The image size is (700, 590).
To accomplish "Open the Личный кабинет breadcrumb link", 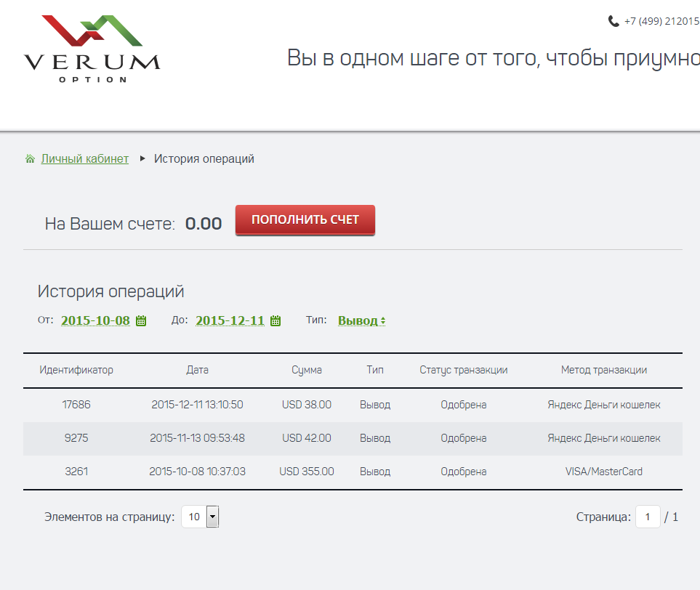I will (x=84, y=159).
